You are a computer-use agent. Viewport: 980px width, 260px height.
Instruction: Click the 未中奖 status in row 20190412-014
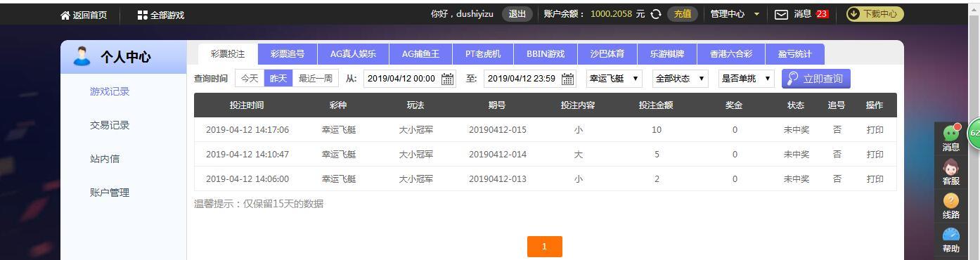(797, 155)
